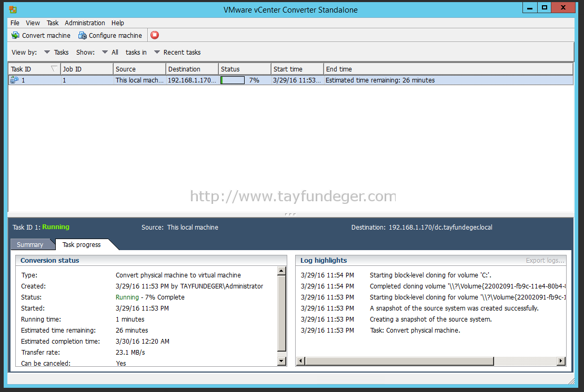
Task: Cancel task with the red stop icon
Action: (155, 35)
